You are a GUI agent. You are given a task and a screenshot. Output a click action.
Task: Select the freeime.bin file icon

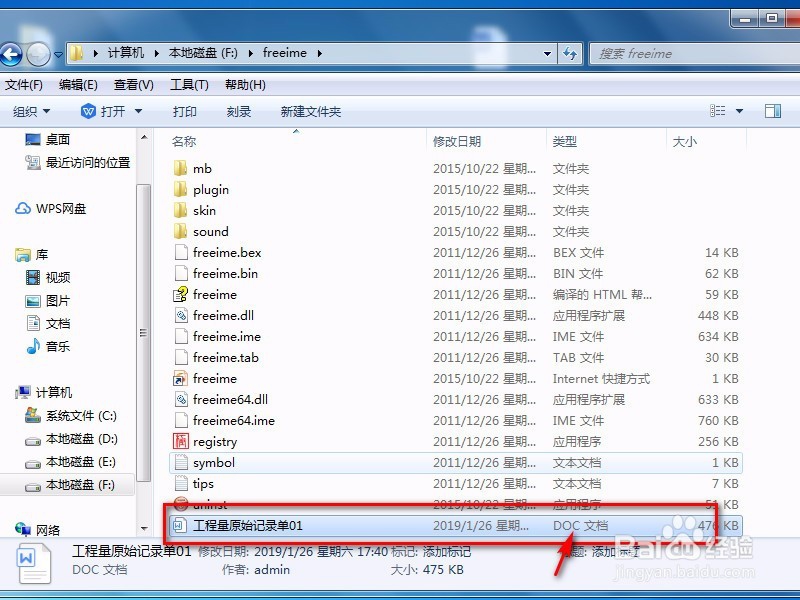[181, 273]
